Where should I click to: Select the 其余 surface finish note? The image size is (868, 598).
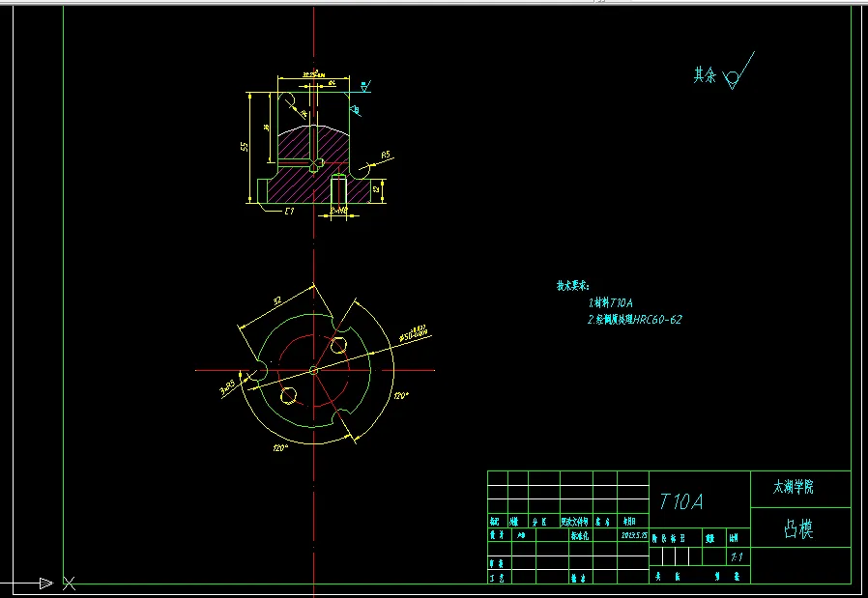pyautogui.click(x=705, y=75)
